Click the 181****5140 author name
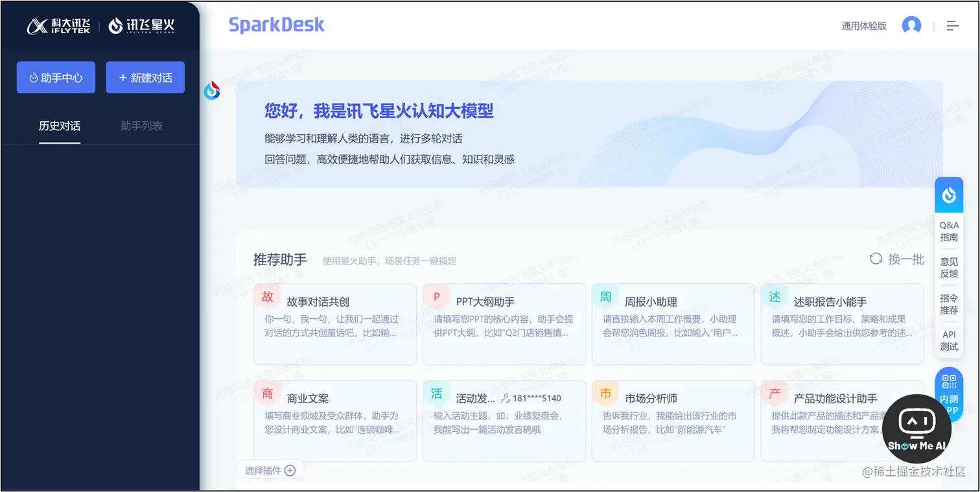This screenshot has width=980, height=492. 537,399
